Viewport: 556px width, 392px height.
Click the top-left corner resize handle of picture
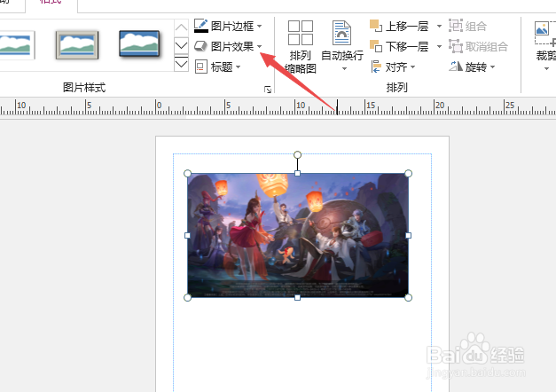pyautogui.click(x=188, y=174)
